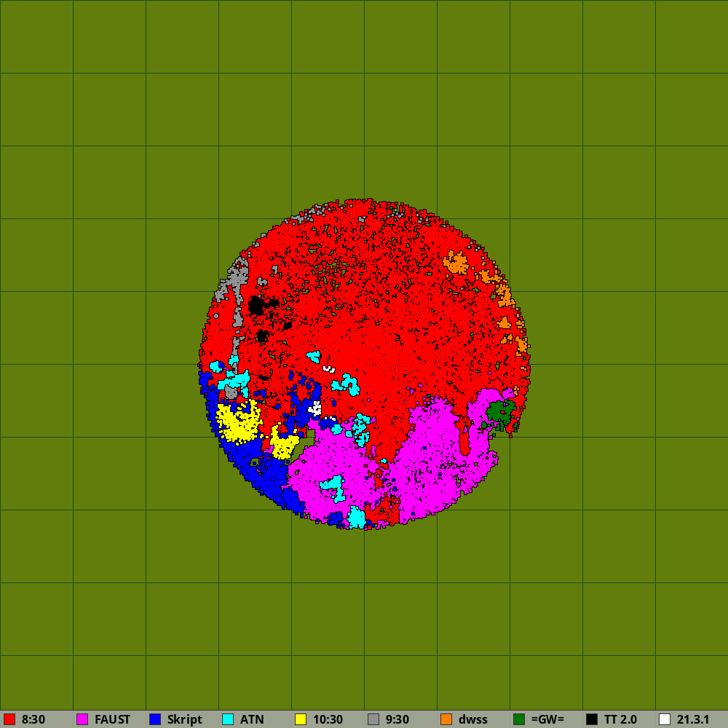
Task: Select the Skript legend label
Action: coord(185,720)
